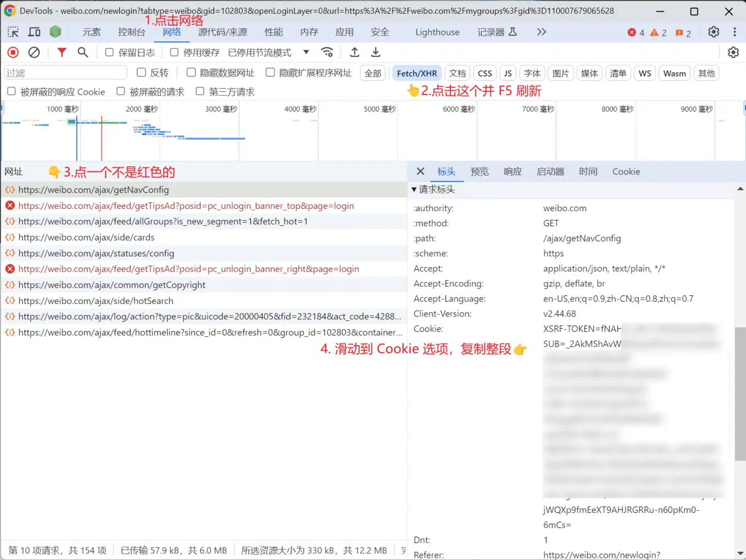
Task: Filter by CSS type
Action: point(484,73)
